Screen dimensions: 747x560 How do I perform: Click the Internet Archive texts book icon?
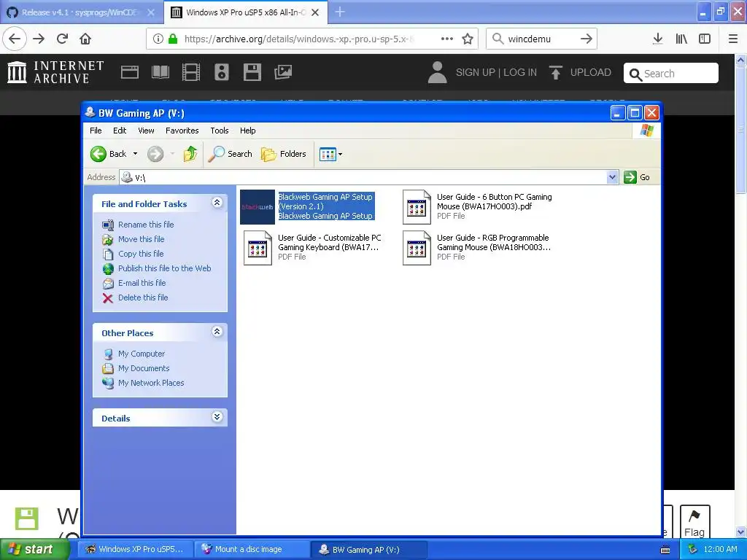[x=160, y=72]
